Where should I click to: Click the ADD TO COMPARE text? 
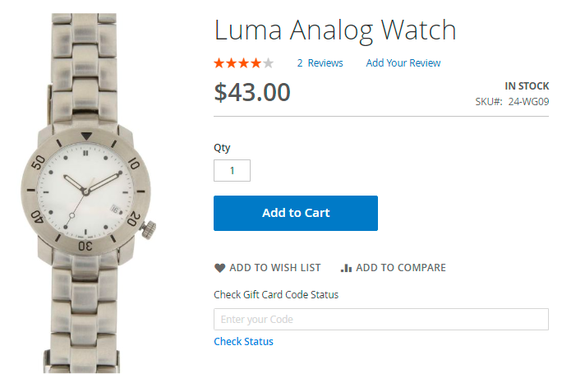click(400, 268)
